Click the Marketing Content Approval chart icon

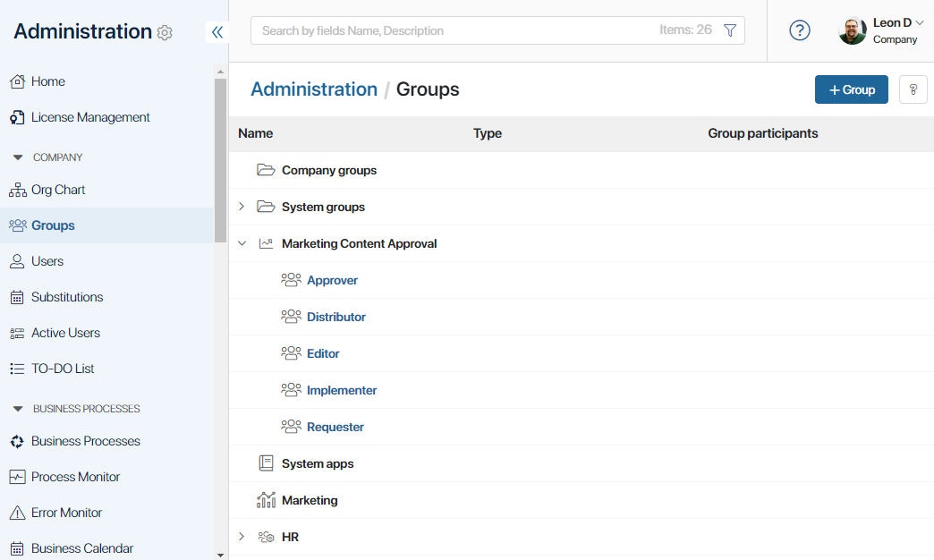click(266, 243)
